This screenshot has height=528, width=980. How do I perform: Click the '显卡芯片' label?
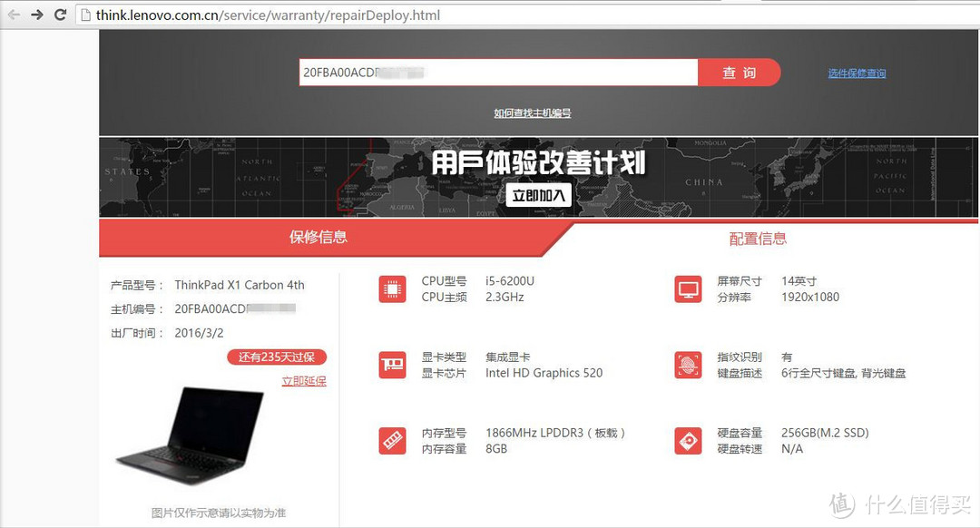point(444,373)
